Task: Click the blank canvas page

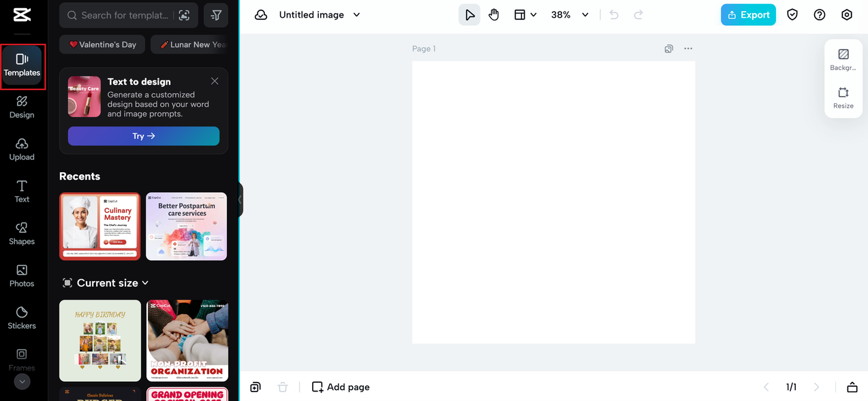Action: pos(553,202)
